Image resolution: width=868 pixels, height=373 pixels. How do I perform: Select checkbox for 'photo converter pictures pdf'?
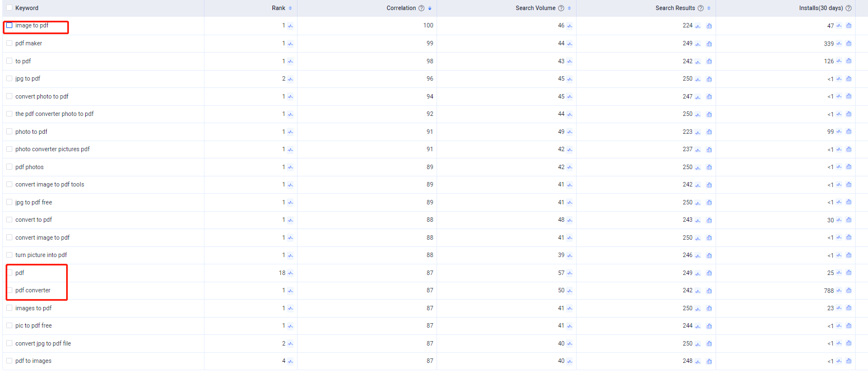[x=9, y=149]
